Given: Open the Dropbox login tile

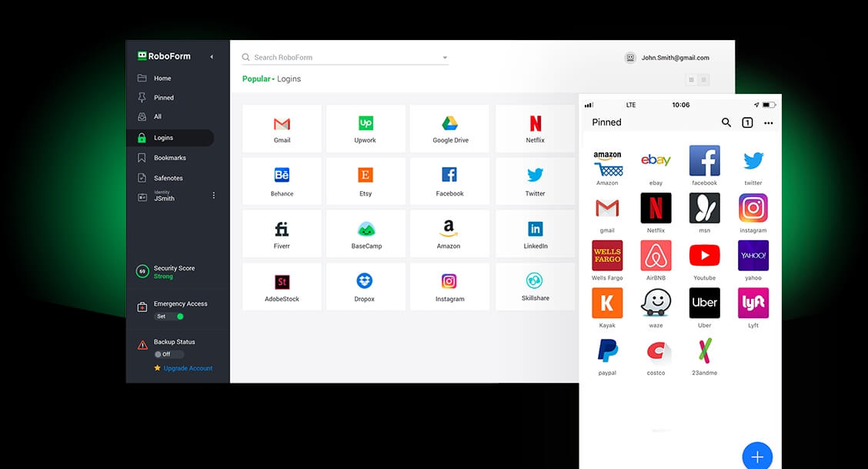Looking at the screenshot, I should 366,286.
